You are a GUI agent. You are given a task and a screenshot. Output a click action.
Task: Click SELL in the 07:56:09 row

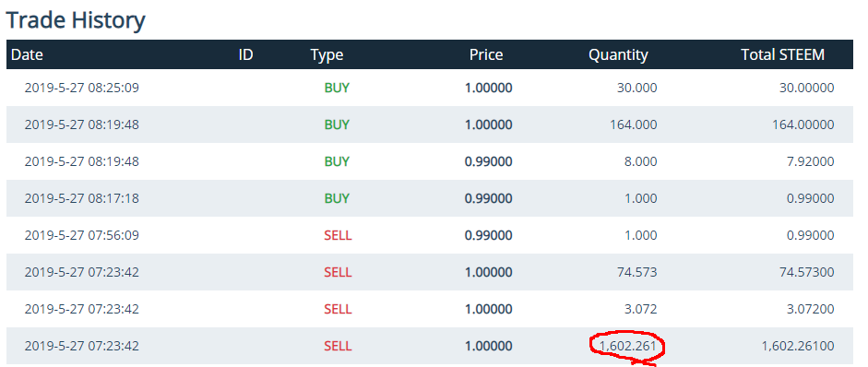point(338,235)
